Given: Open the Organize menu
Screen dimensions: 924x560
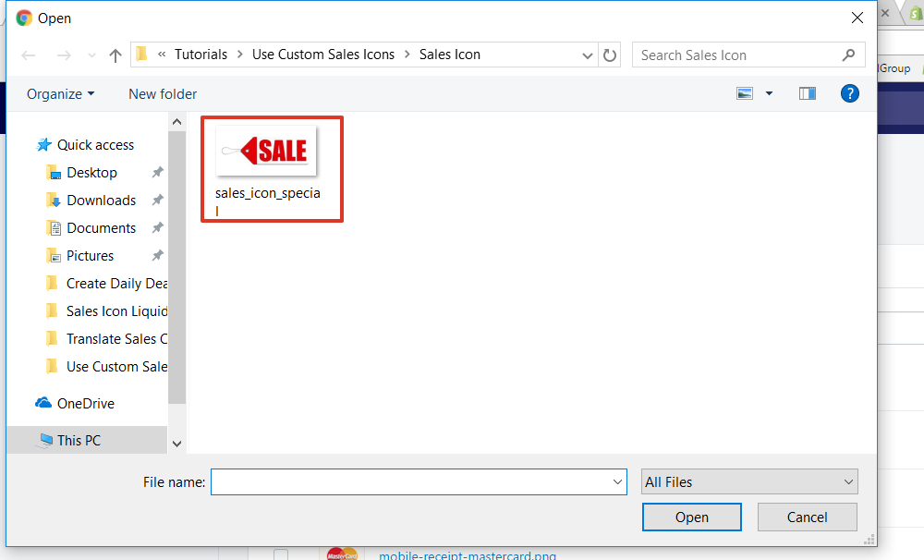Looking at the screenshot, I should (x=60, y=93).
